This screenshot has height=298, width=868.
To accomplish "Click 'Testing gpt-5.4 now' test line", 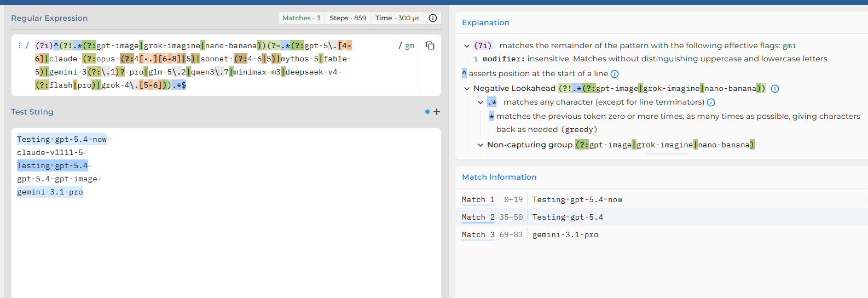I will 62,140.
